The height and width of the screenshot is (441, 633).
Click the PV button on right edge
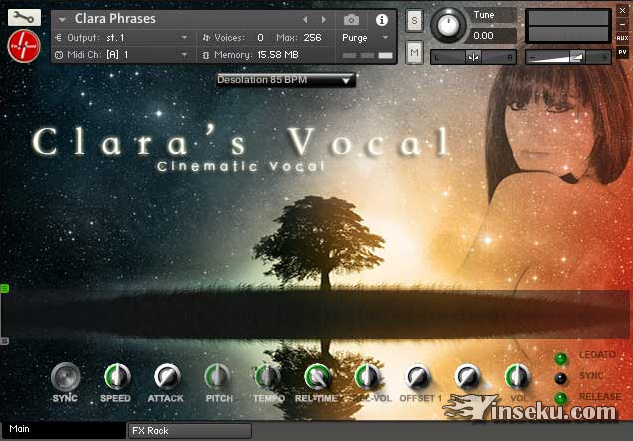pos(622,52)
